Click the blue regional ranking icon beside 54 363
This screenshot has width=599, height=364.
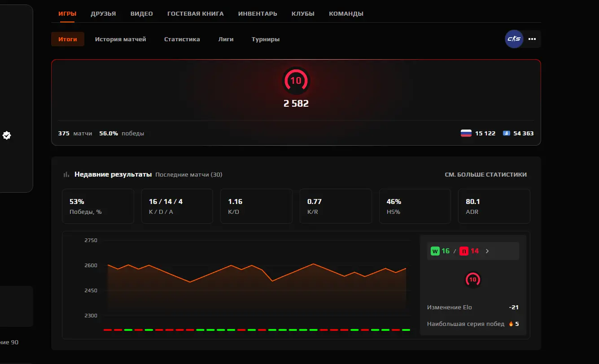506,133
